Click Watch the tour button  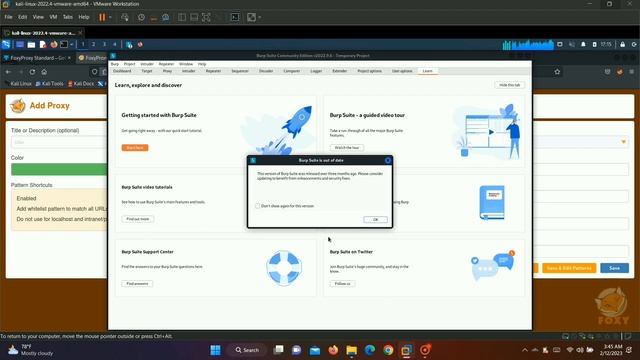347,147
